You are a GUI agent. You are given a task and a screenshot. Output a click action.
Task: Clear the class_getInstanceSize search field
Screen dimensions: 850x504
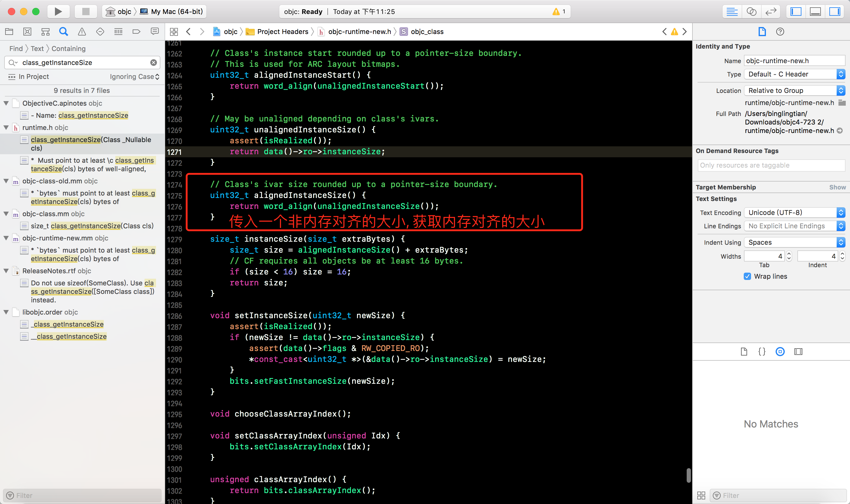click(154, 63)
